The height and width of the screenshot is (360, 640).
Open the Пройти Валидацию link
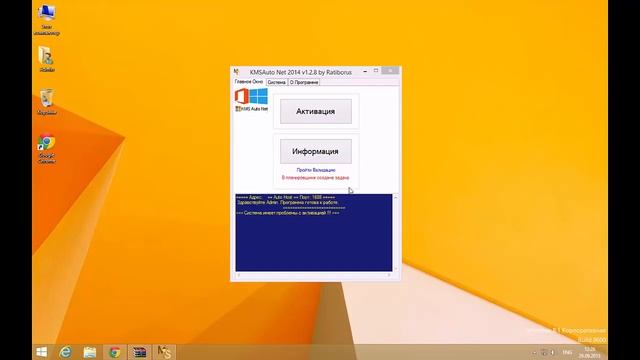pos(316,170)
